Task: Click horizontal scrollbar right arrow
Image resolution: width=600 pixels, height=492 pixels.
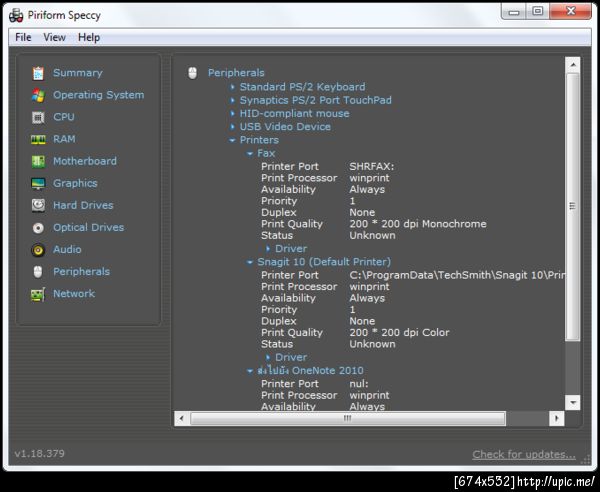Action: (x=556, y=419)
